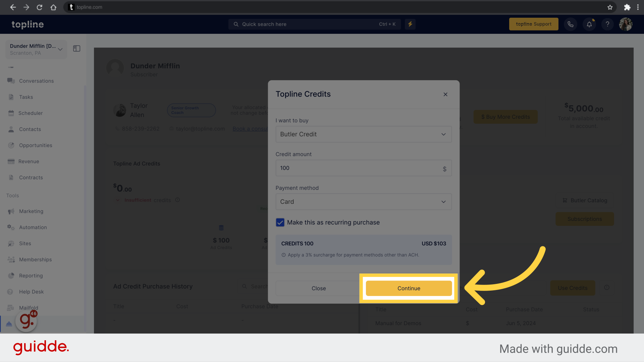Click Close to dismiss the dialog
This screenshot has height=362, width=644.
pos(319,288)
